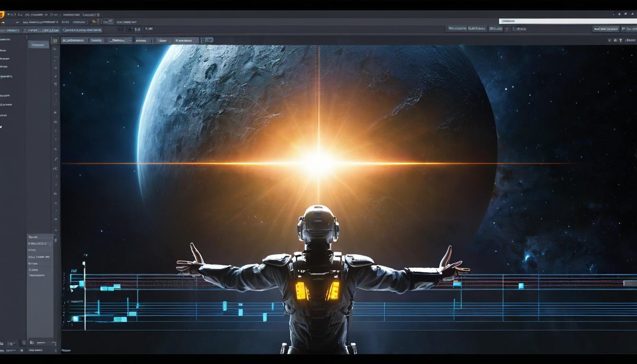Click the blue outlined icon button ending the preview tab strip
Image resolution: width=637 pixels, height=364 pixels.
tap(209, 40)
